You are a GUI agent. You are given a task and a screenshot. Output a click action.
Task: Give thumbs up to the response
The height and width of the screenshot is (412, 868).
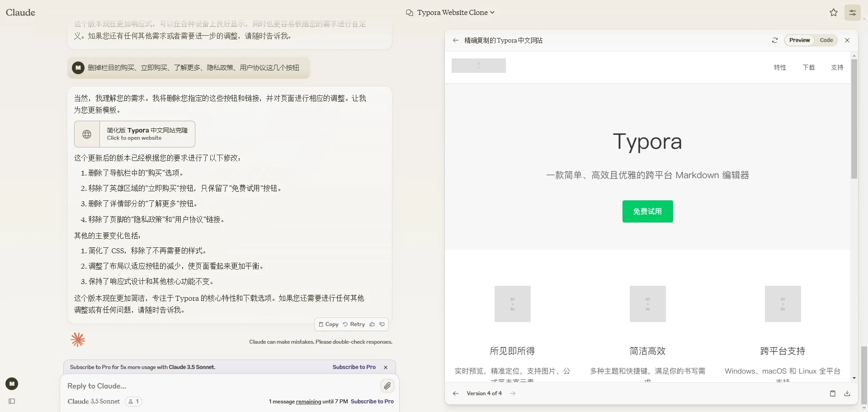(372, 324)
